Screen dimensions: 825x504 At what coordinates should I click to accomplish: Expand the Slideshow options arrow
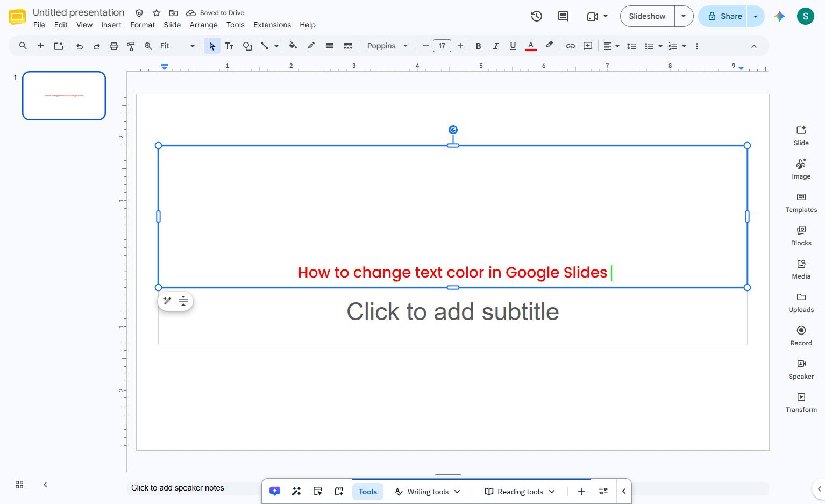click(x=684, y=16)
